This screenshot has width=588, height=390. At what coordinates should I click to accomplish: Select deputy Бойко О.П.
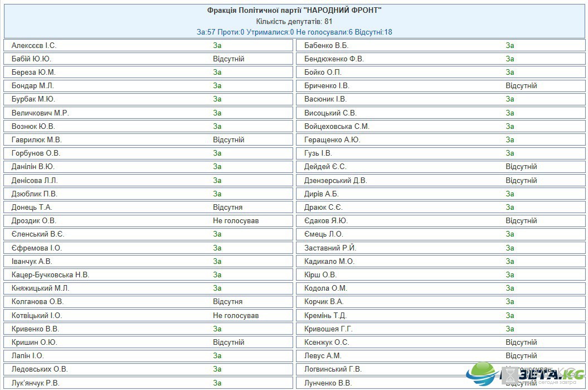click(323, 72)
